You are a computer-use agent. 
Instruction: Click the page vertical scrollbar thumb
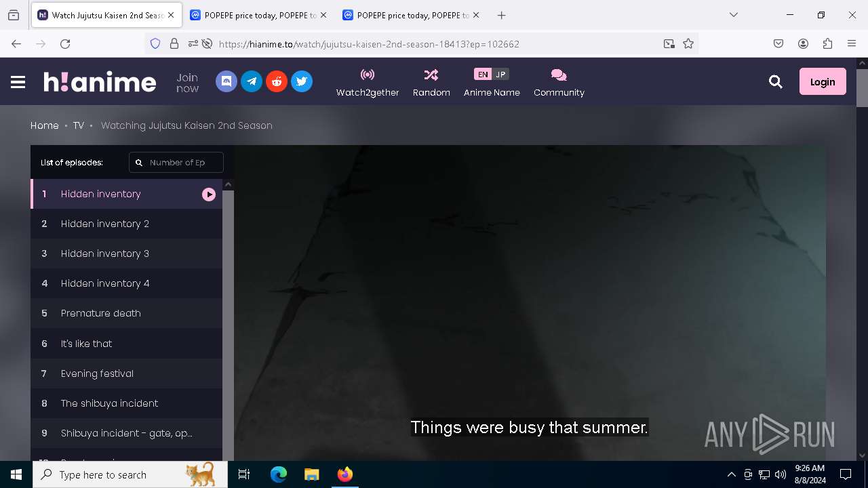(x=862, y=88)
